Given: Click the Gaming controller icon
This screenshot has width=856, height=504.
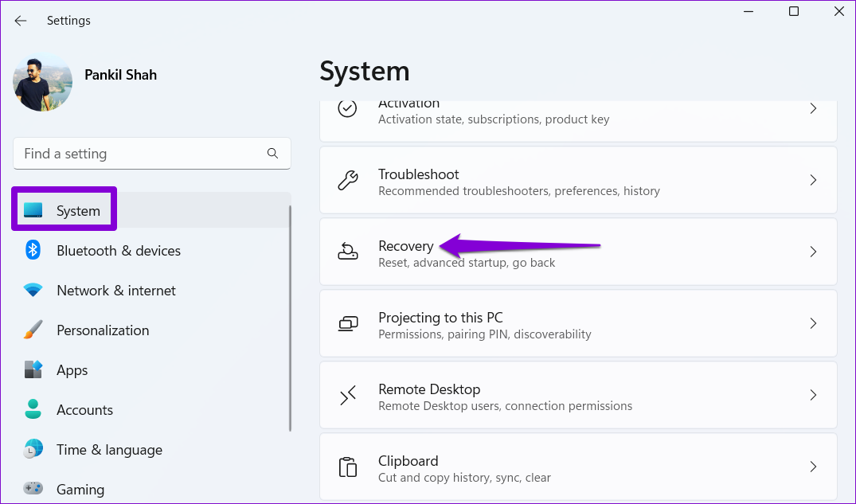Looking at the screenshot, I should coord(33,489).
